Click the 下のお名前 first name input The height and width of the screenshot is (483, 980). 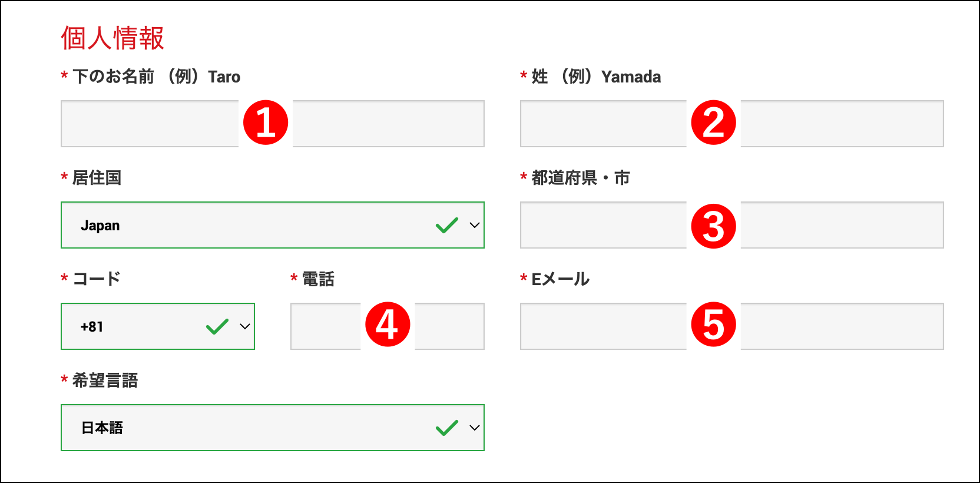tap(147, 123)
